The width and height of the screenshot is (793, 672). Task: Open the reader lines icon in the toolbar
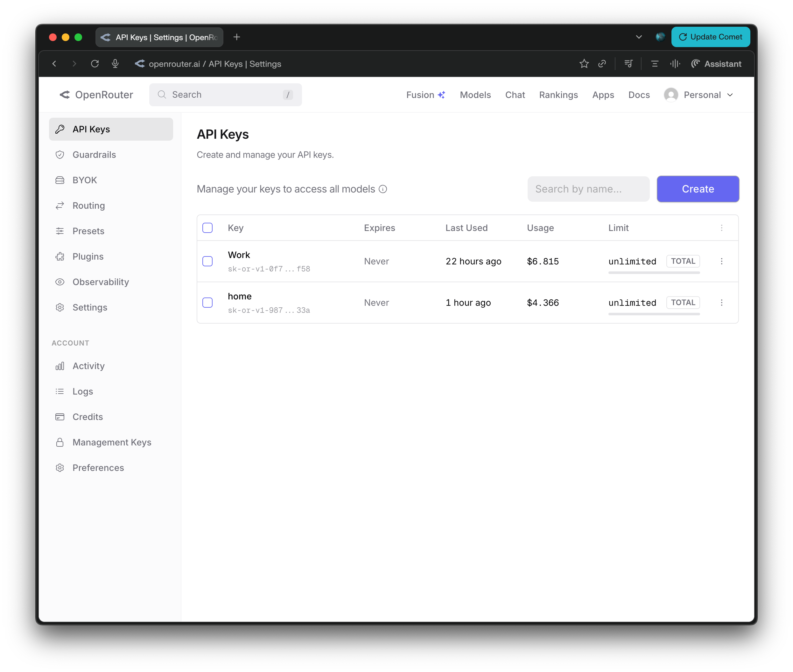[655, 64]
